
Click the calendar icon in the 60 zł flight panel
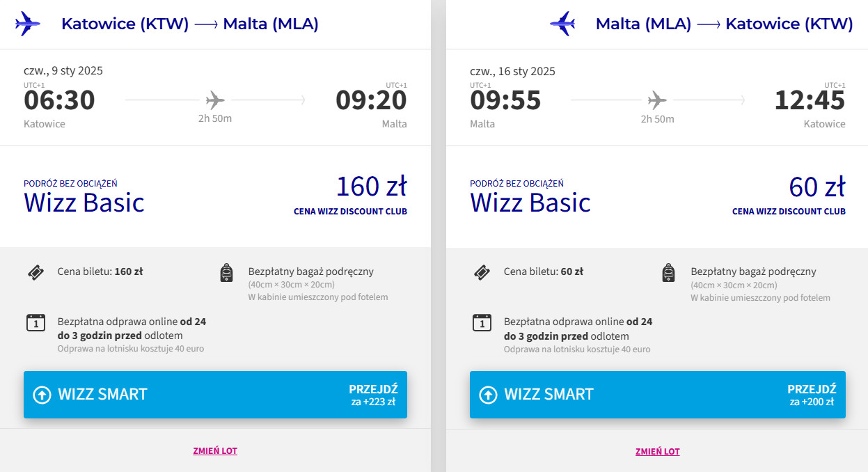point(482,322)
